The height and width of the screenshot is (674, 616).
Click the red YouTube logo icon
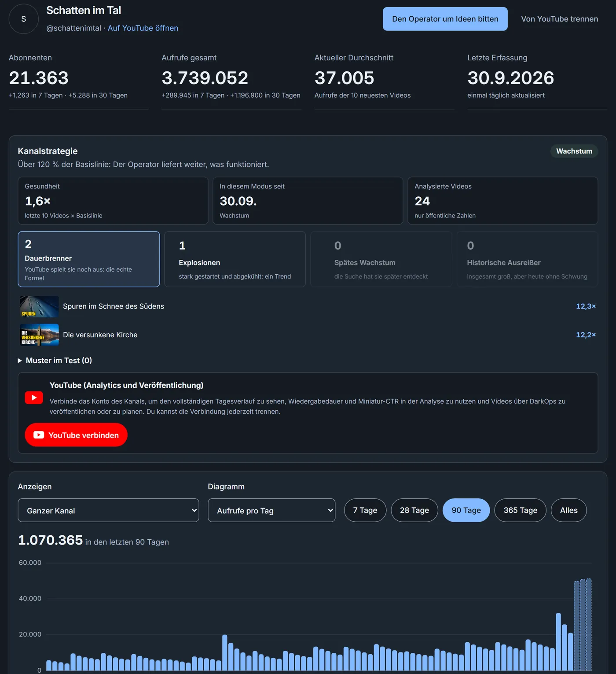pos(34,398)
